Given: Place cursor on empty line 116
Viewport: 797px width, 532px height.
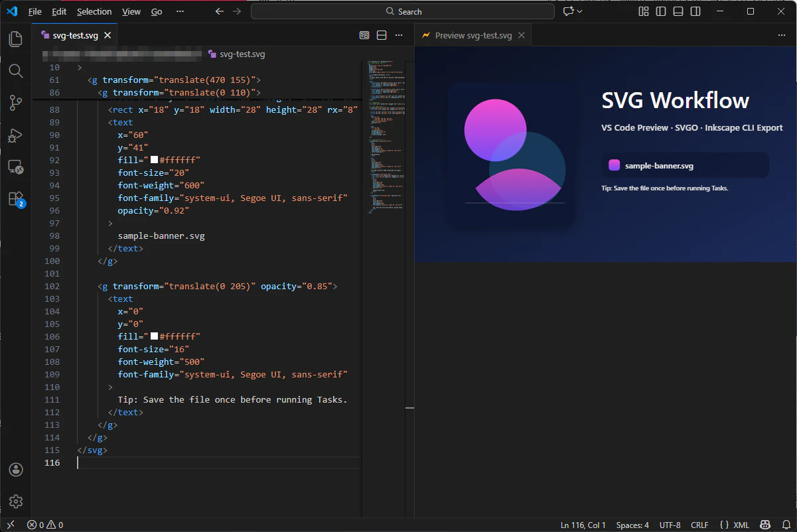Looking at the screenshot, I should [x=219, y=462].
